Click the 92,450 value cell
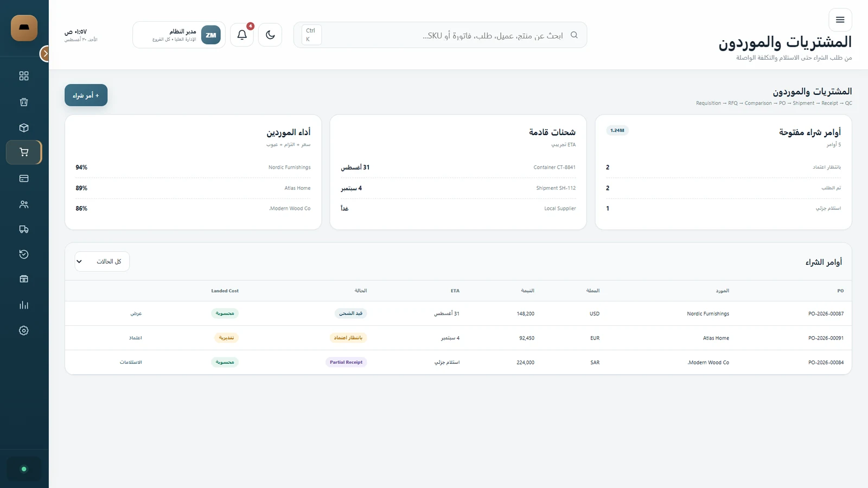The width and height of the screenshot is (868, 488). click(527, 338)
